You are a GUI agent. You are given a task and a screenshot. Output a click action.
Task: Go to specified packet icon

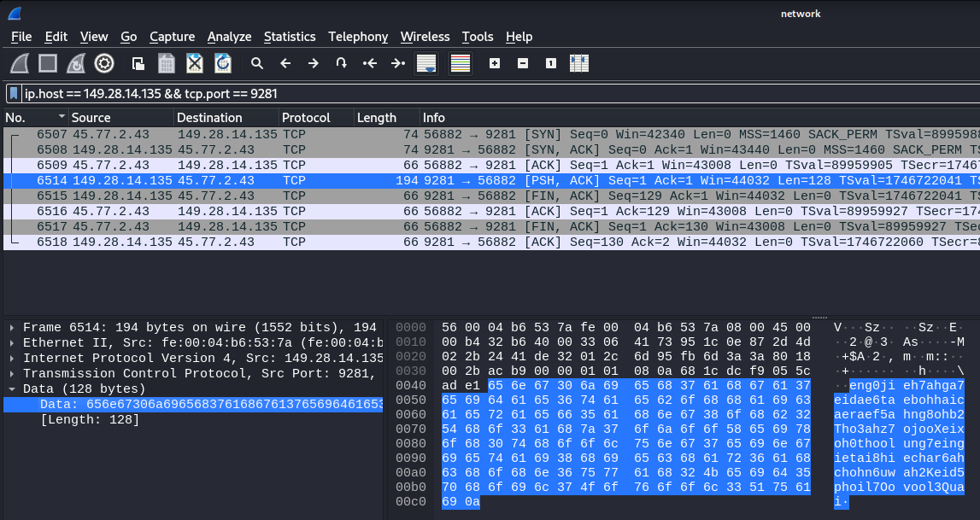[x=341, y=63]
